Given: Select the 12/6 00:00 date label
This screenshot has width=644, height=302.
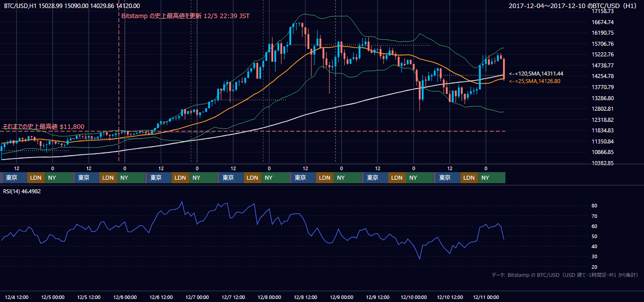Looking at the screenshot, I should 124,297.
